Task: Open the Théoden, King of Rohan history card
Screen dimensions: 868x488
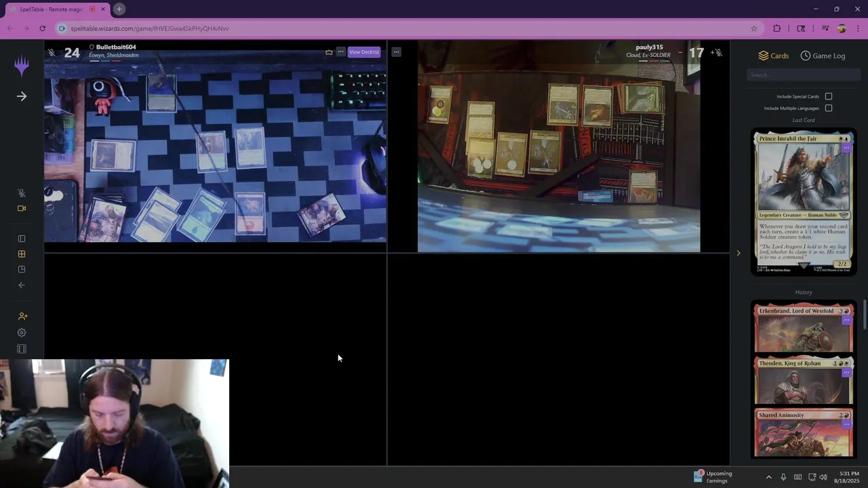Action: click(804, 380)
